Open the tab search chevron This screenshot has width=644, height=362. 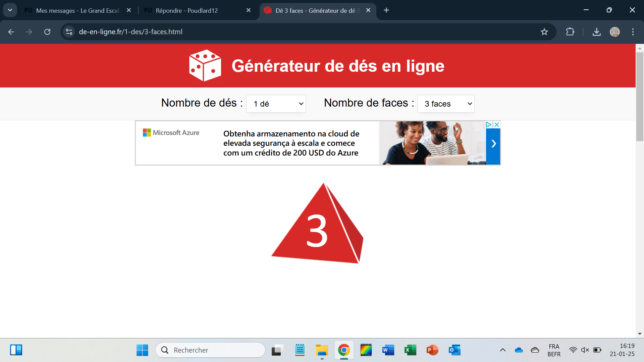pos(10,10)
